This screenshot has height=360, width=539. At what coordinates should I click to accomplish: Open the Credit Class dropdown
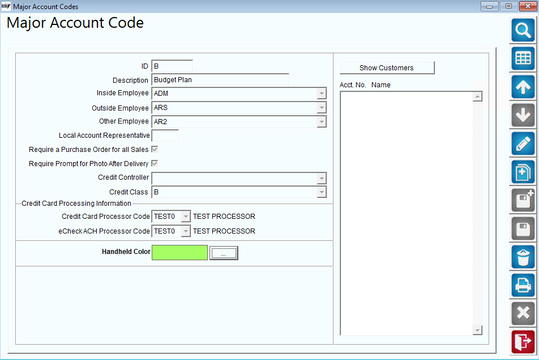(321, 192)
